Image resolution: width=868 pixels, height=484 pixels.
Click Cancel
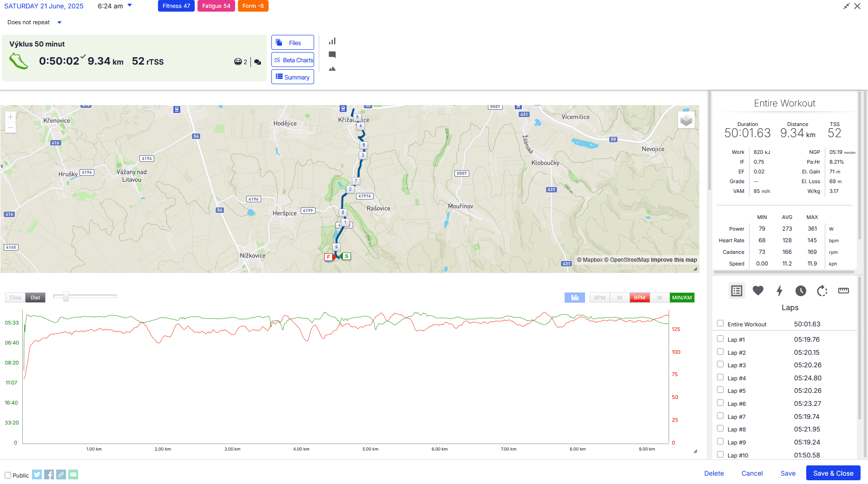pos(752,473)
